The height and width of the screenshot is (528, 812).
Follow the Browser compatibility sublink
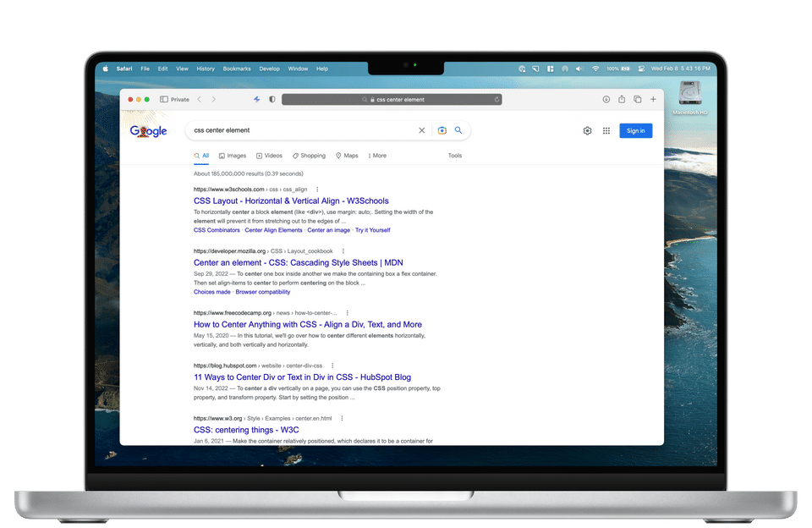tap(262, 292)
